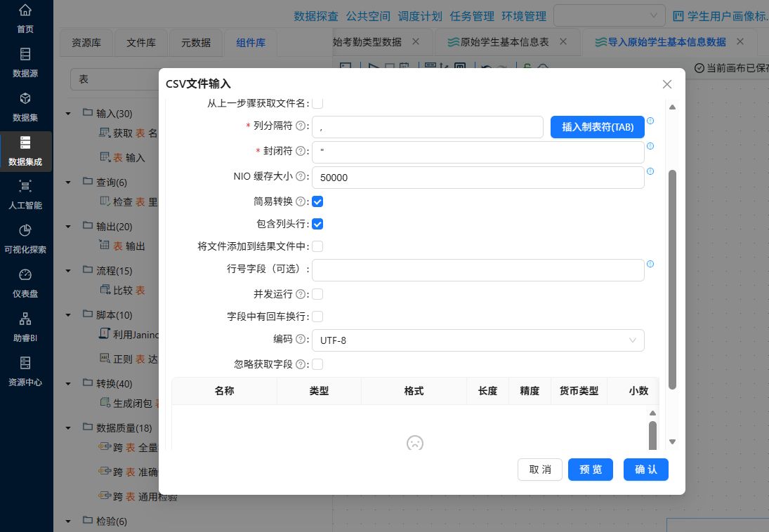Close the 导入原始学生基本信息数据 tab

coord(740,41)
